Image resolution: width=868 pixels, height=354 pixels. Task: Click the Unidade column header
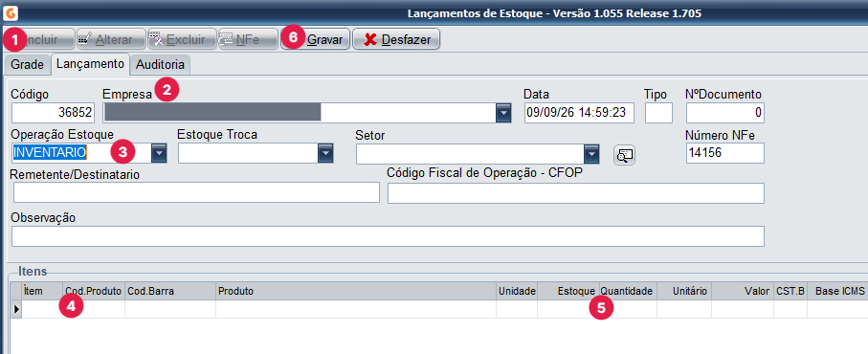click(517, 291)
